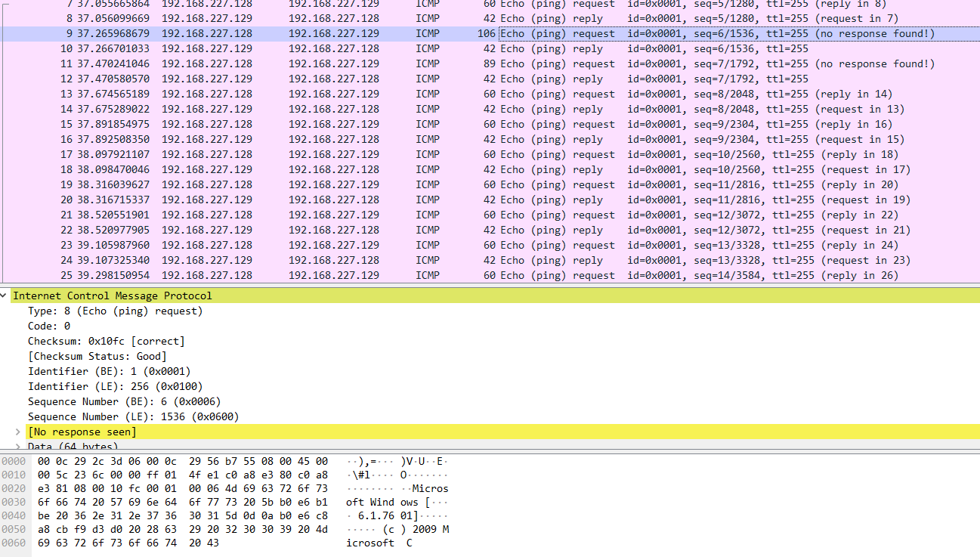Select Identifier (BE): 1 (0x0001) field
The image size is (980, 557).
point(110,371)
